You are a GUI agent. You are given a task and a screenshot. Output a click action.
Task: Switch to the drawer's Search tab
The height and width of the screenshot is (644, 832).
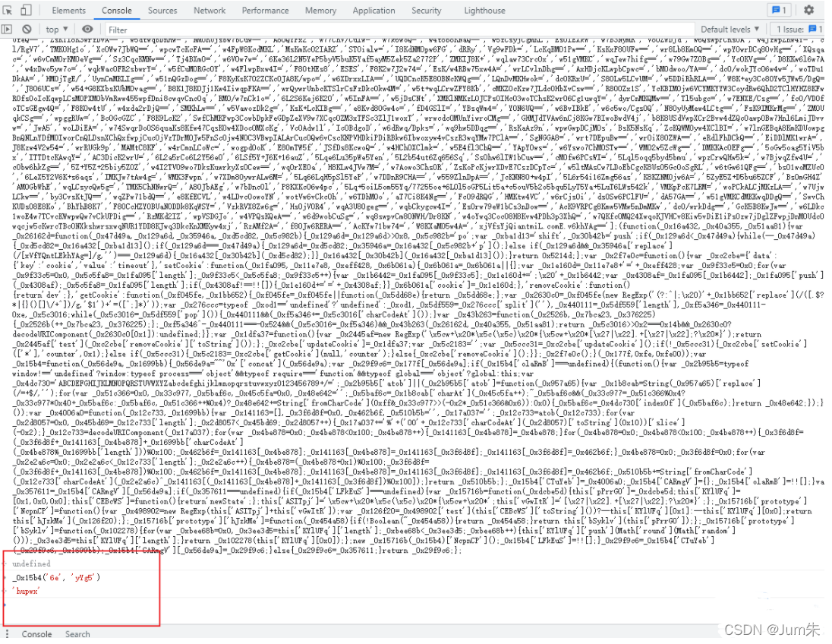77,634
